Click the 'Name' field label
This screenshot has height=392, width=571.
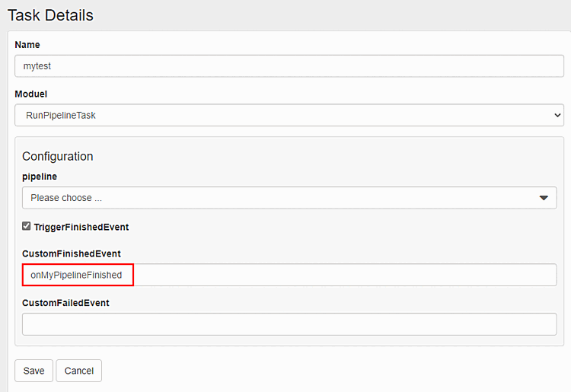(x=27, y=45)
